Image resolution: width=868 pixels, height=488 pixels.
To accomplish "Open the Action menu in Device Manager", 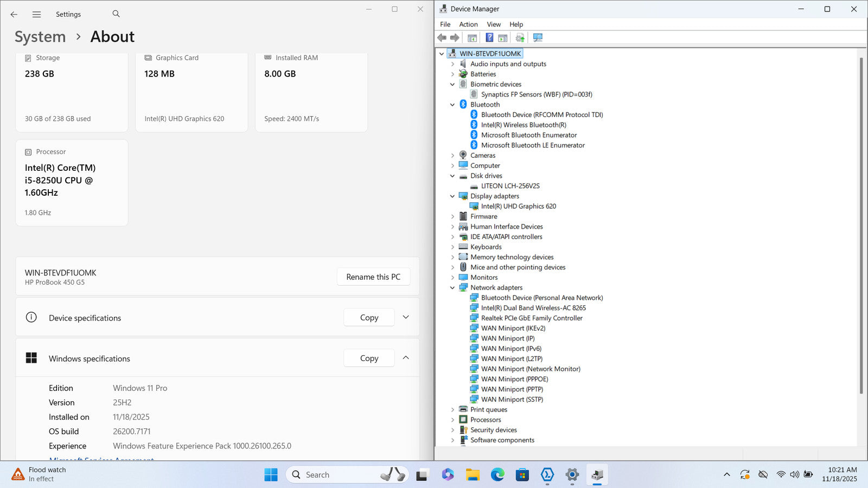I will pos(468,24).
